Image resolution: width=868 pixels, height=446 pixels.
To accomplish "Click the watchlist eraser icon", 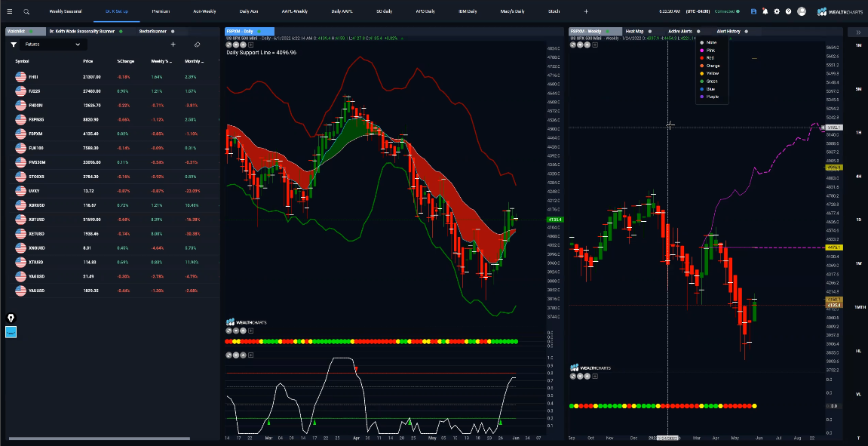I will tap(197, 45).
